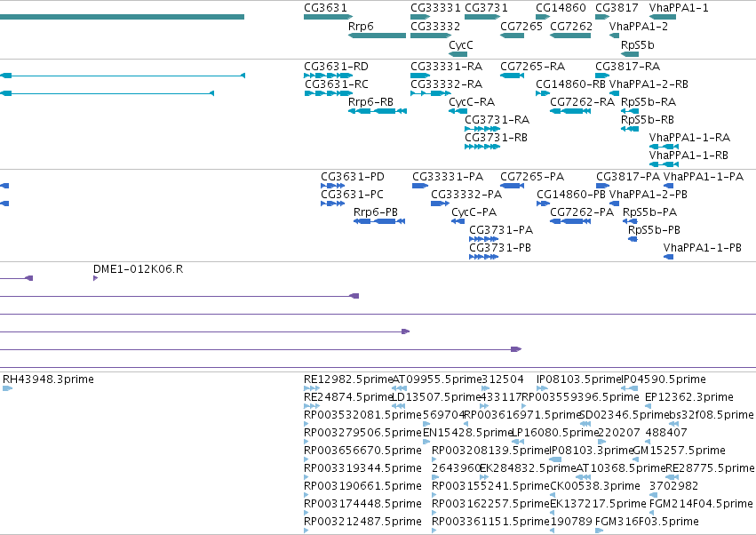Click the Rrp6 gene label
756x535 pixels.
[x=361, y=26]
